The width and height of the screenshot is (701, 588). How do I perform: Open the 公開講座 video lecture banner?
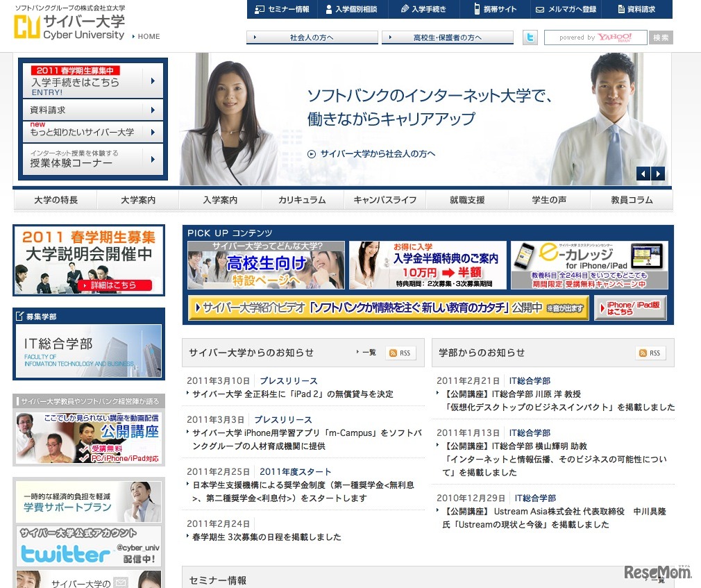click(x=89, y=438)
